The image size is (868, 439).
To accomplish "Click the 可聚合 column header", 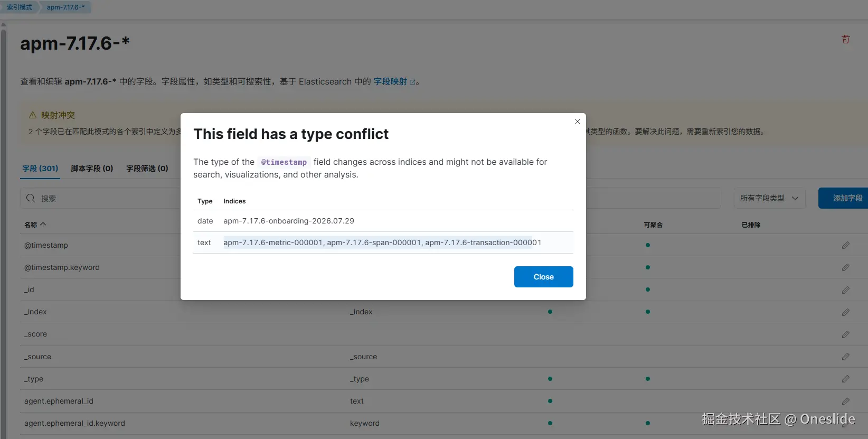I will tap(653, 225).
